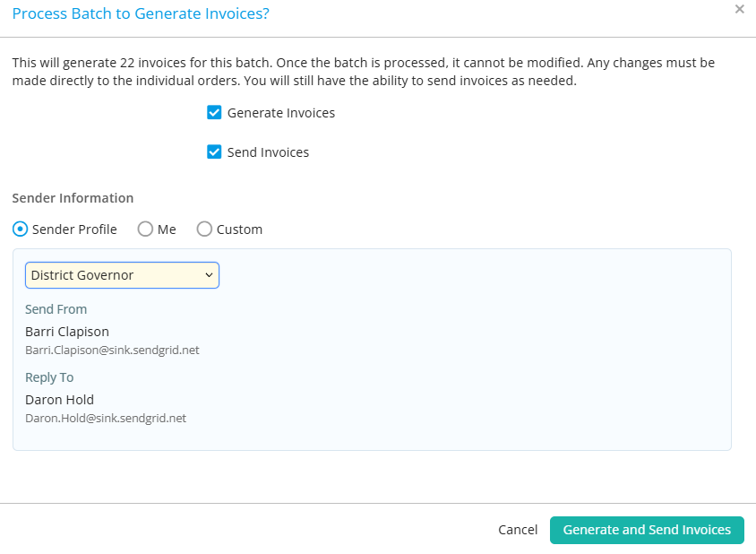Click the Send Invoices label text
The image size is (756, 554).
(268, 152)
